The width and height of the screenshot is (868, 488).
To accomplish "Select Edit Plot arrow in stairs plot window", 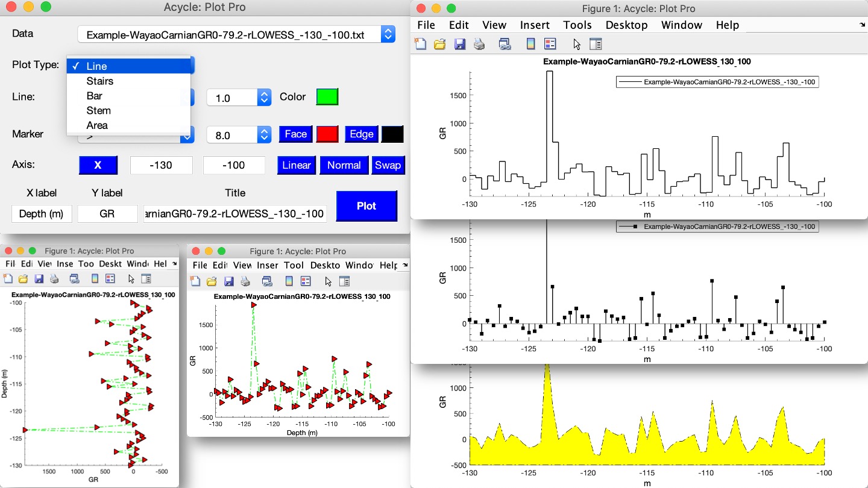I will pyautogui.click(x=577, y=44).
